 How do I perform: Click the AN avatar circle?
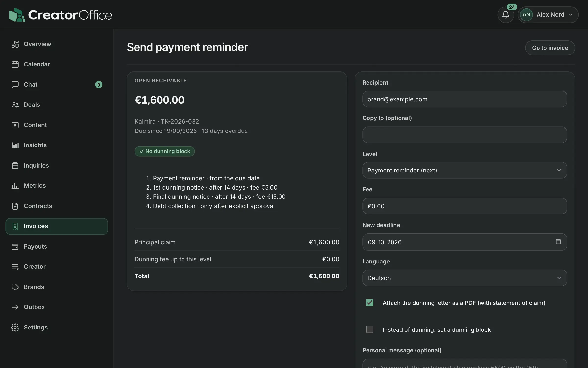526,15
